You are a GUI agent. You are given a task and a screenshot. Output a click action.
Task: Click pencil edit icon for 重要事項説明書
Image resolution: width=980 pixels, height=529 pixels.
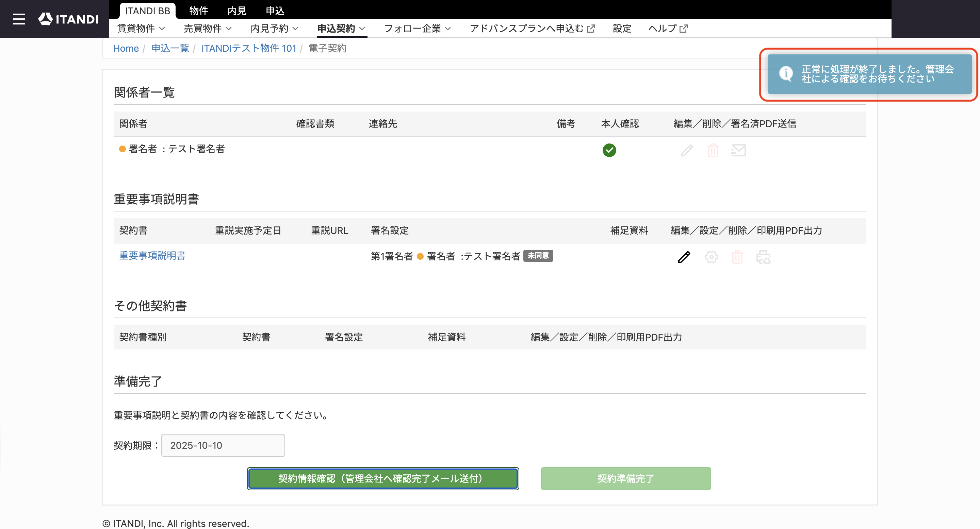click(x=684, y=257)
